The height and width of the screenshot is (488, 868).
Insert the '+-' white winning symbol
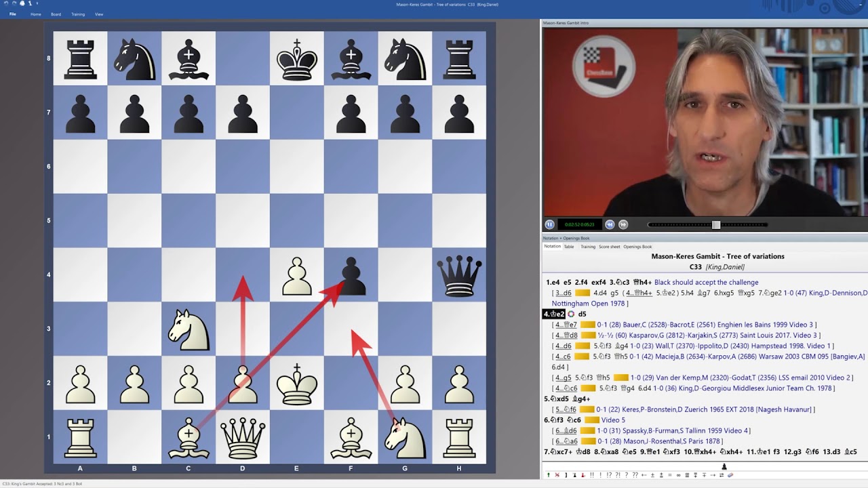coord(644,475)
